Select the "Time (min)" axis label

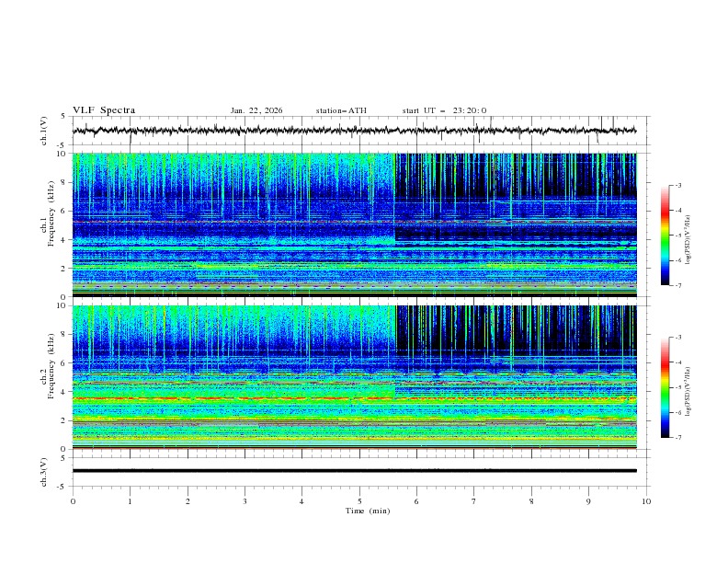(x=368, y=511)
